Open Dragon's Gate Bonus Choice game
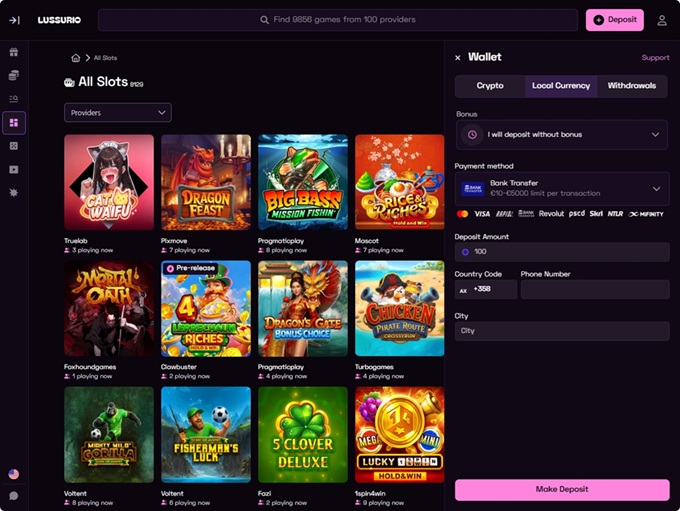The image size is (680, 511). point(303,308)
